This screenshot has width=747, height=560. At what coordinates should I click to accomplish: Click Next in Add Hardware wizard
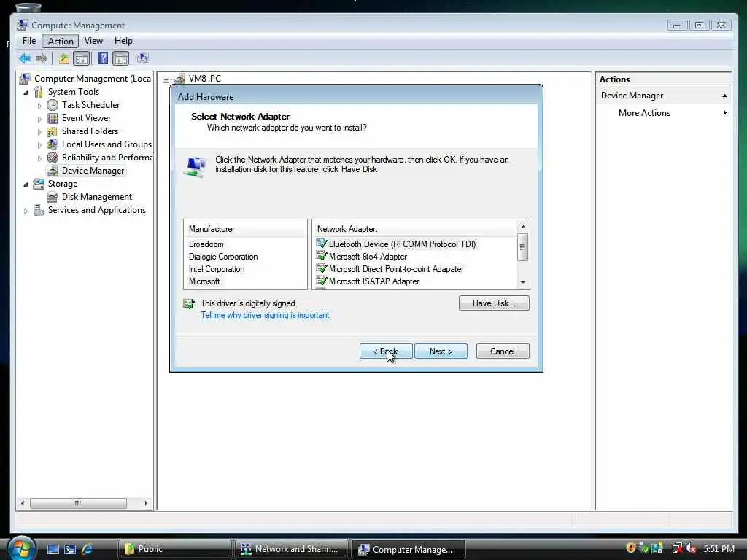(441, 351)
